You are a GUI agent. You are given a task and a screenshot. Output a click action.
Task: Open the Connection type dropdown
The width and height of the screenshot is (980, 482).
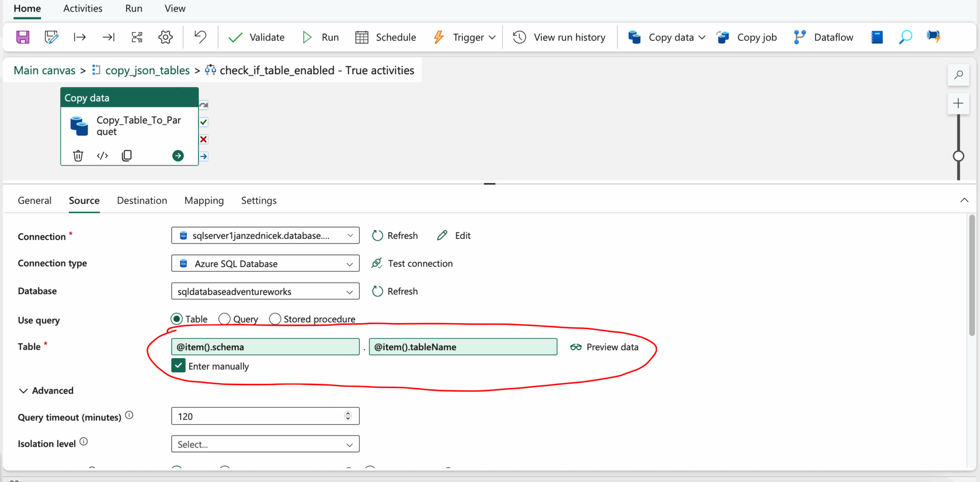pyautogui.click(x=265, y=263)
